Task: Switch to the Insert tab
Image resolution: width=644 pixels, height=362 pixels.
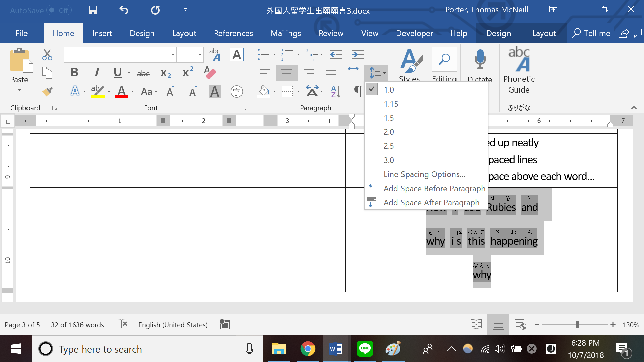Action: click(x=102, y=33)
